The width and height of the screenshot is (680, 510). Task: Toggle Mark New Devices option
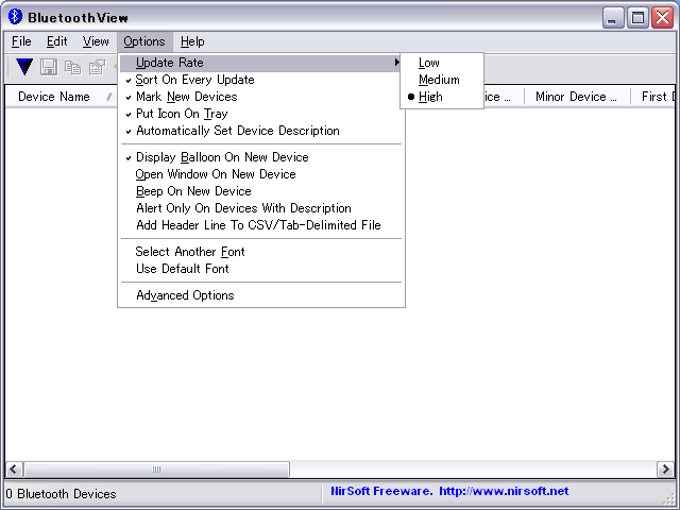262,97
